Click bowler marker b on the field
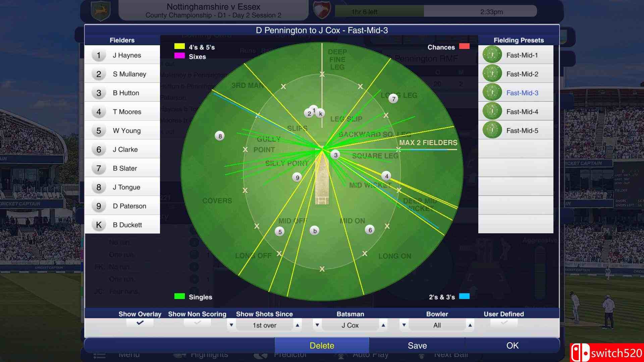This screenshot has width=644, height=362. click(315, 231)
